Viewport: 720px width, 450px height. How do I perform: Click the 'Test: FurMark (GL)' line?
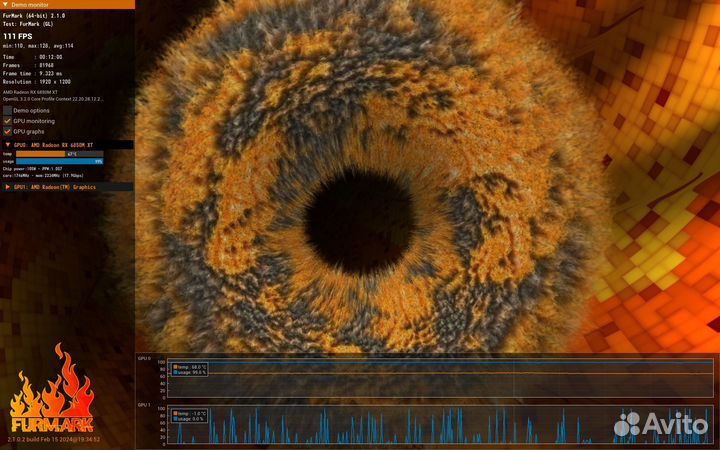[x=28, y=24]
